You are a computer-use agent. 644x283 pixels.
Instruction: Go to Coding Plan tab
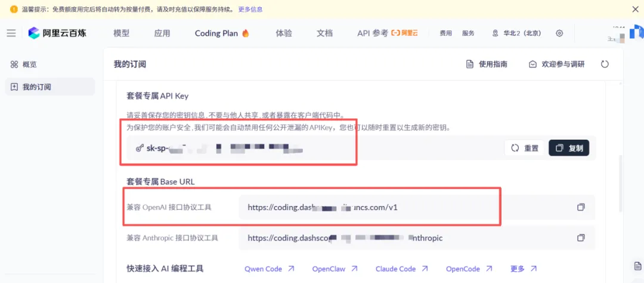click(222, 33)
